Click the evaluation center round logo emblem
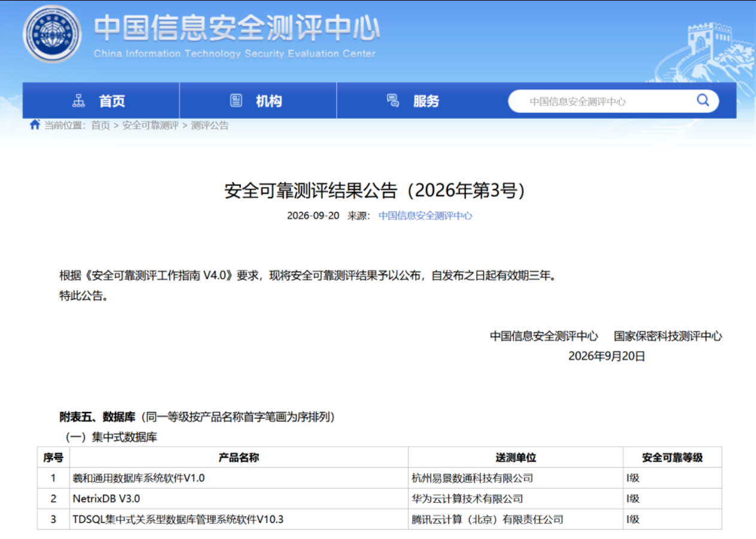Screen dimensions: 756x539 tap(53, 34)
